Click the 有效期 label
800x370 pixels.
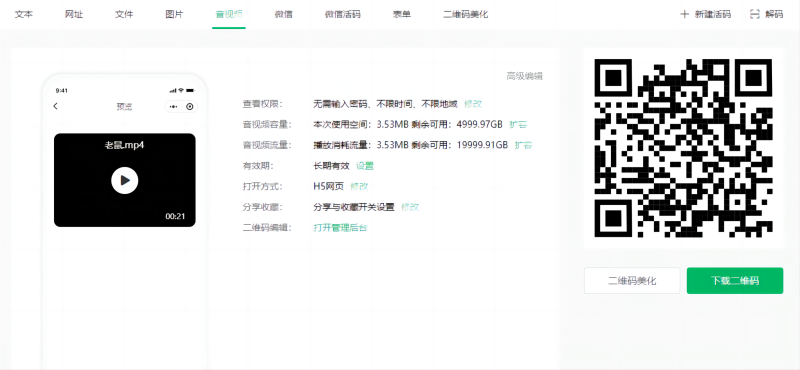(258, 166)
